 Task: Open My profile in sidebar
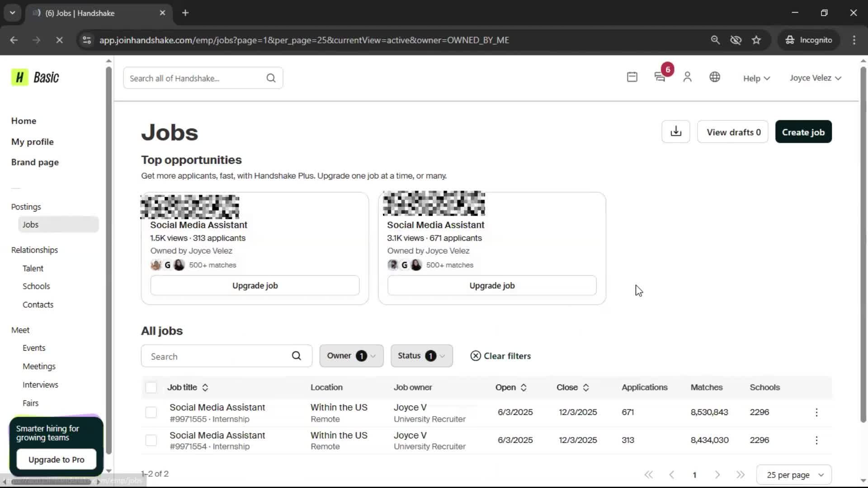pos(33,142)
